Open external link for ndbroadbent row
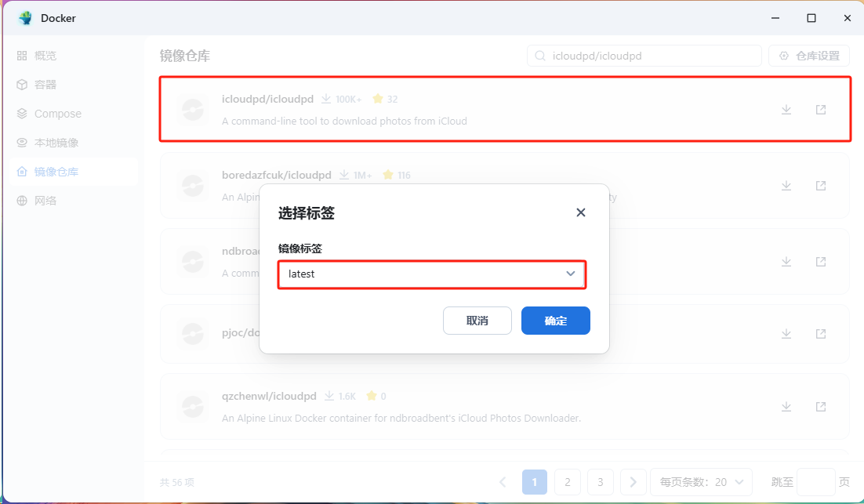The image size is (864, 504). [820, 262]
